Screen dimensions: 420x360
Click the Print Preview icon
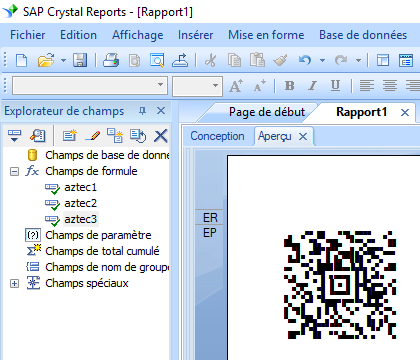[135, 61]
